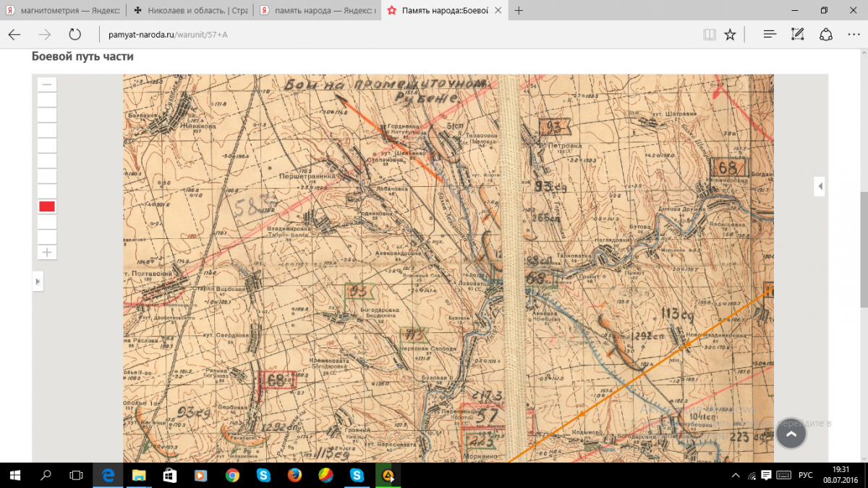Zoom in the map with the plus button

pyautogui.click(x=47, y=252)
